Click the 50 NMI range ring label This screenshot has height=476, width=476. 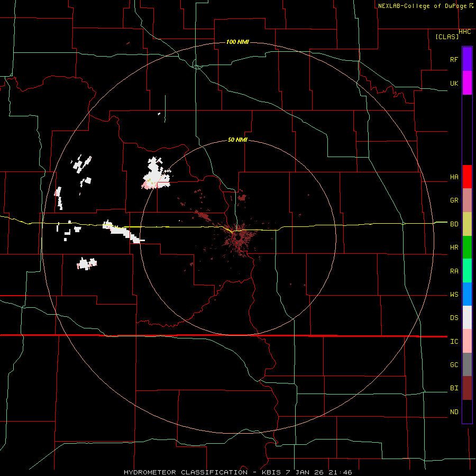(237, 140)
